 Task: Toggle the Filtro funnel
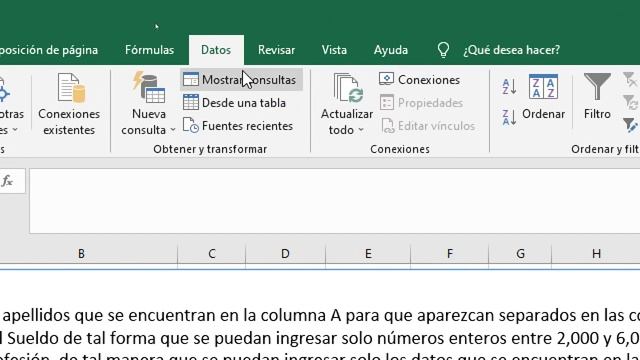(x=597, y=97)
